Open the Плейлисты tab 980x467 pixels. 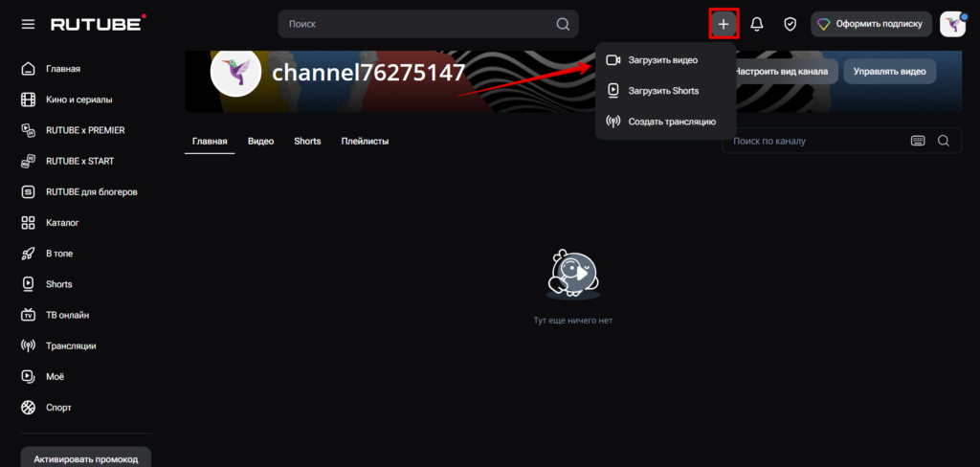(x=365, y=142)
